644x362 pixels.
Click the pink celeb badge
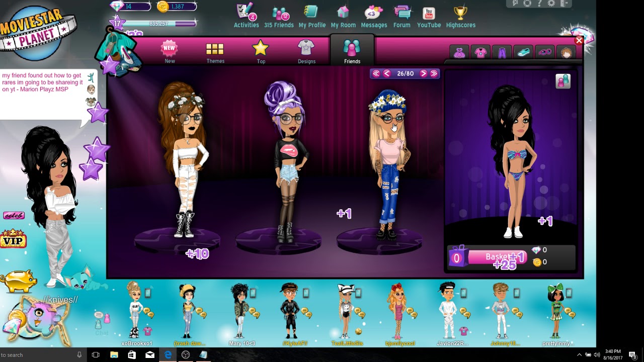(14, 216)
